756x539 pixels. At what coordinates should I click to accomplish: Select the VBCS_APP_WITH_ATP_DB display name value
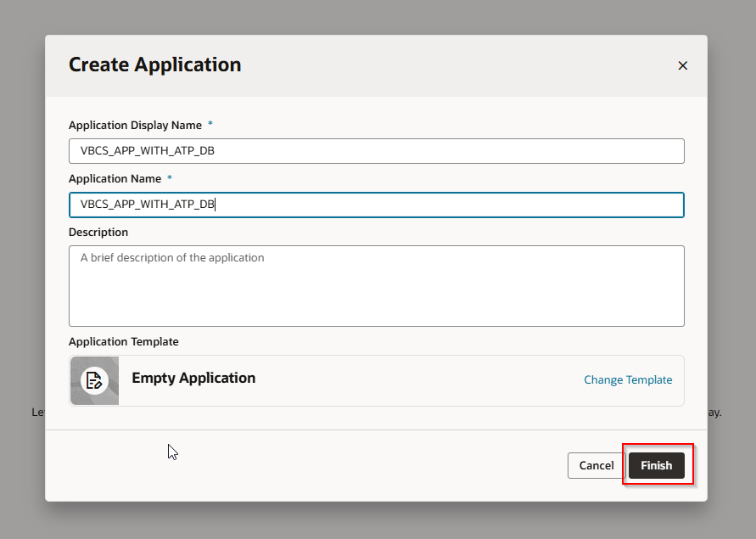pyautogui.click(x=376, y=150)
